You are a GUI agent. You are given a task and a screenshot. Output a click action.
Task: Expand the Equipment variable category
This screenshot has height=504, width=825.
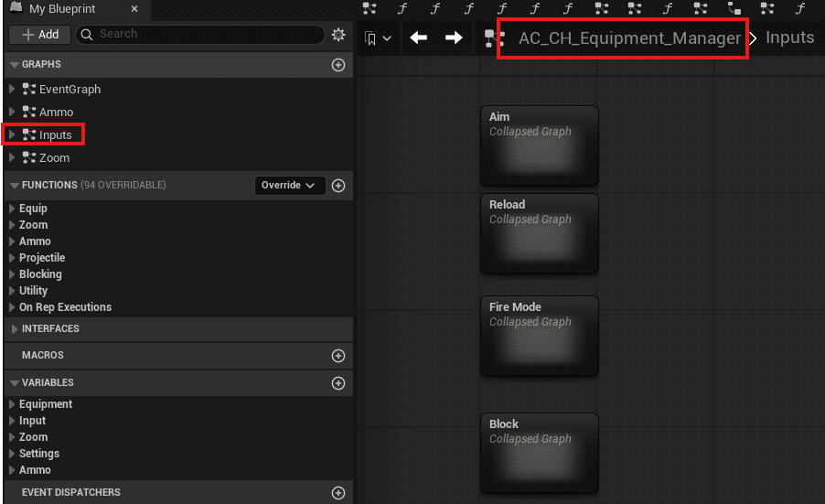(x=12, y=404)
